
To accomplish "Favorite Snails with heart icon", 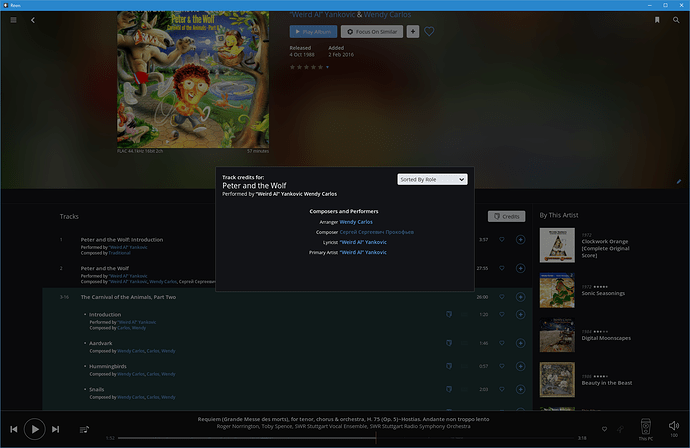I will 502,389.
